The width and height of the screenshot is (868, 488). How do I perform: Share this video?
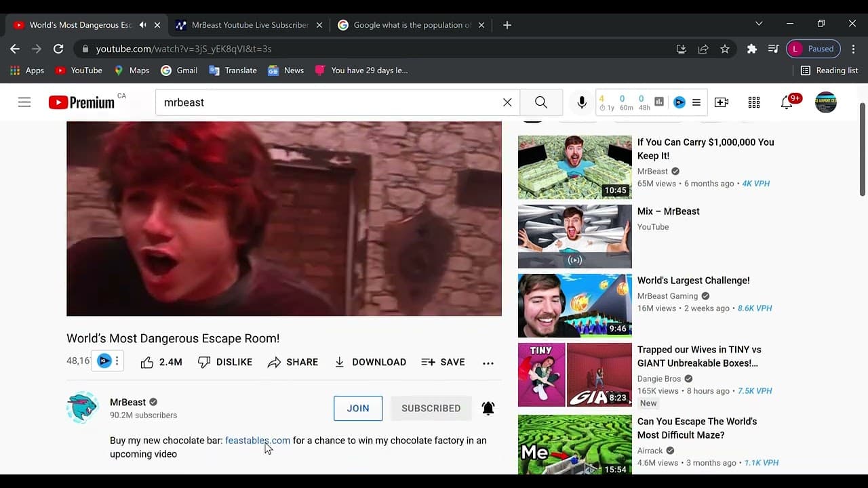click(293, 362)
